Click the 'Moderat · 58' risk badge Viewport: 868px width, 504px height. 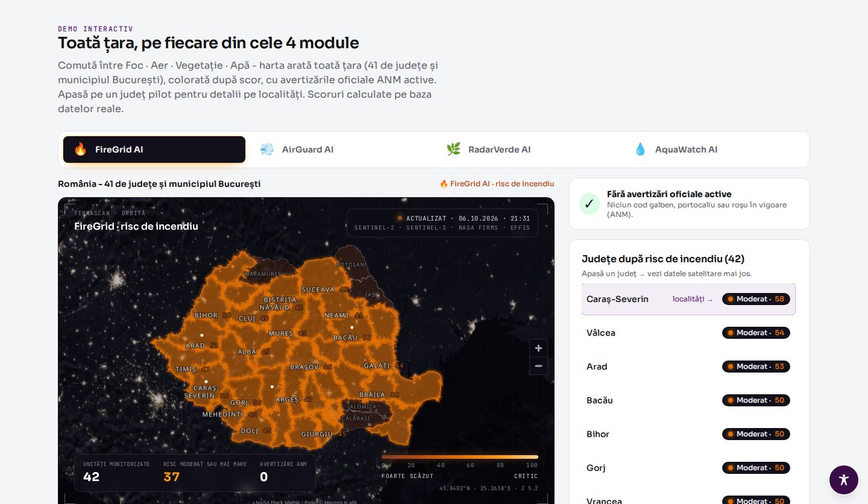point(756,299)
